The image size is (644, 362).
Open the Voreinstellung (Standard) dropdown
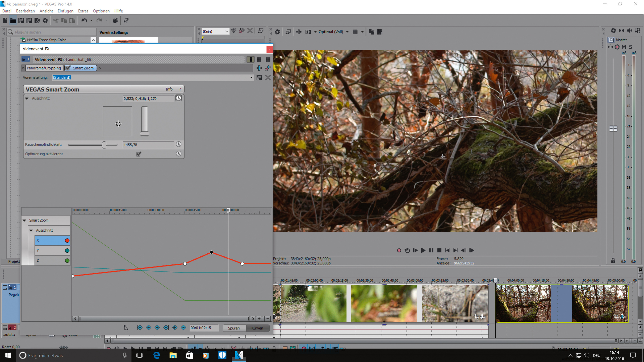point(251,78)
